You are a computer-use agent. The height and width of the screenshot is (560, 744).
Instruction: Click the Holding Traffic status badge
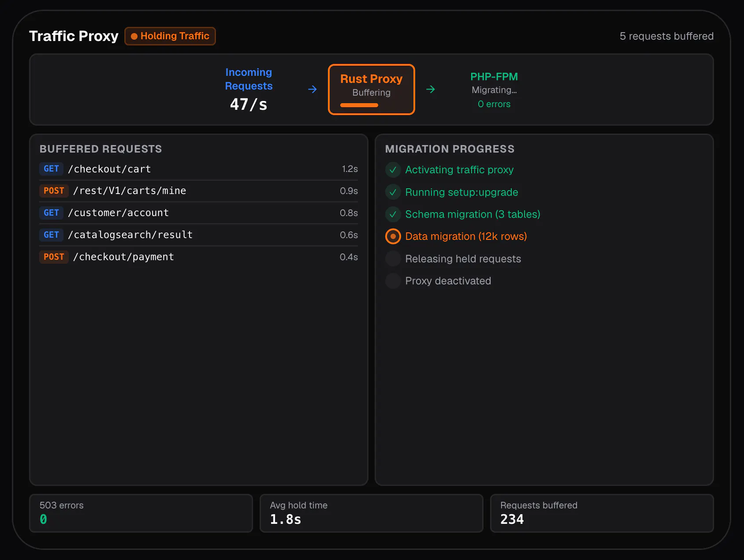(x=170, y=36)
